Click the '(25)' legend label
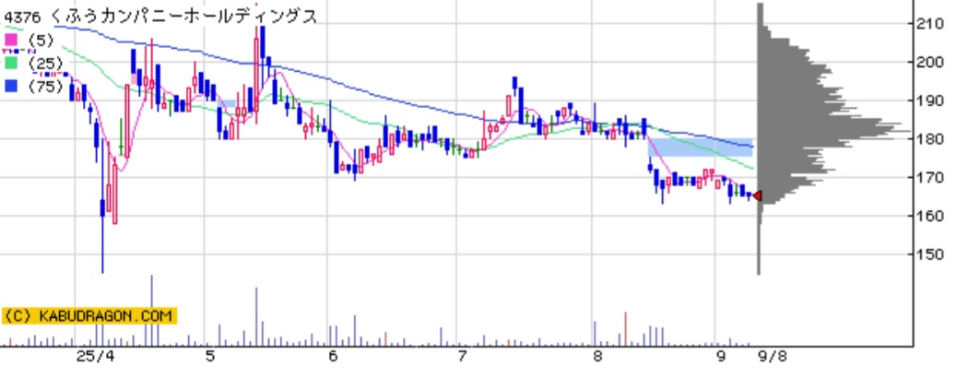Screen dimensions: 980x378 [x=45, y=63]
